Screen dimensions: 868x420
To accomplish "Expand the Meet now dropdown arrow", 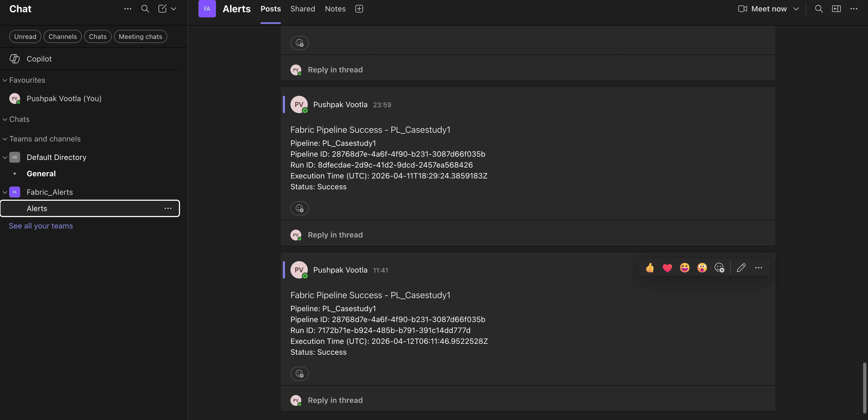I will coord(796,9).
